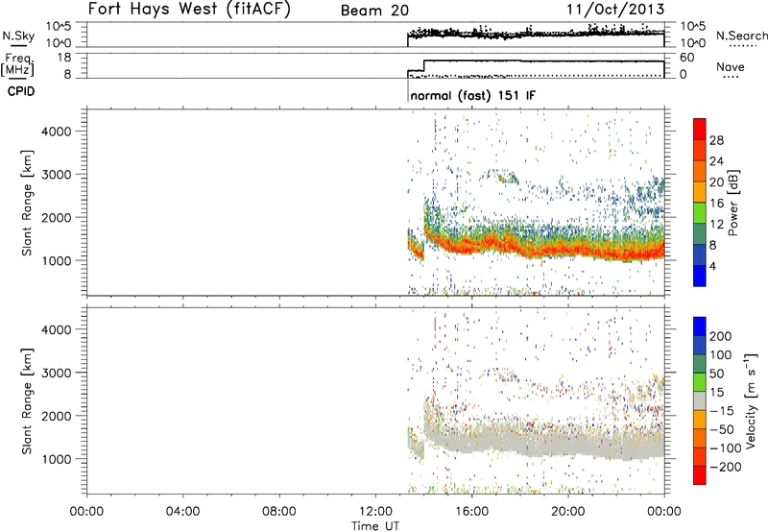
Task: Click the title 'Fort Hays West (fitACF)'
Action: [x=189, y=9]
